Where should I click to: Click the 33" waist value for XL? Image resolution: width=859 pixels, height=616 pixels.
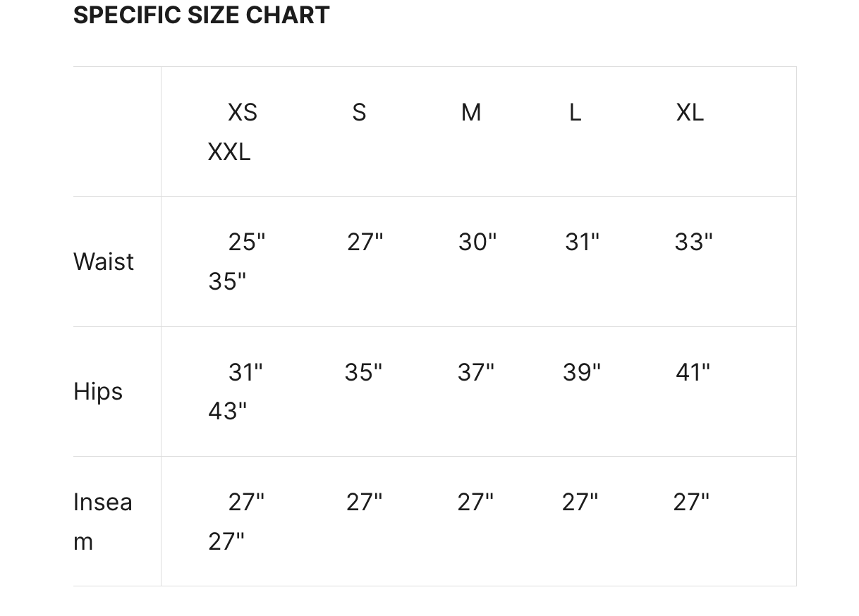693,242
